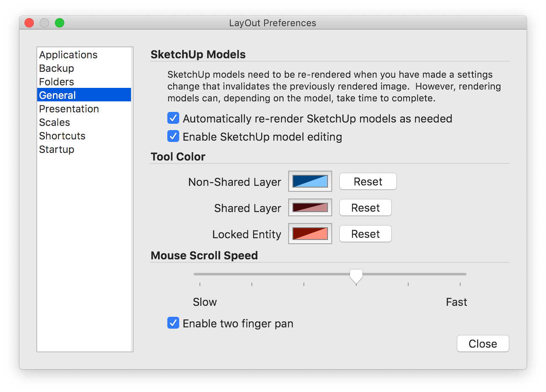The height and width of the screenshot is (392, 546).
Task: Go to Shortcuts preferences
Action: [62, 136]
